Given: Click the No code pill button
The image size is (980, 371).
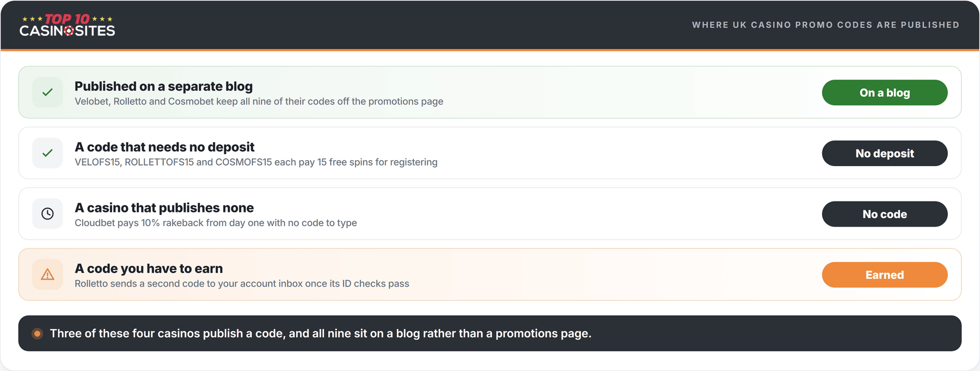Looking at the screenshot, I should click(x=885, y=214).
